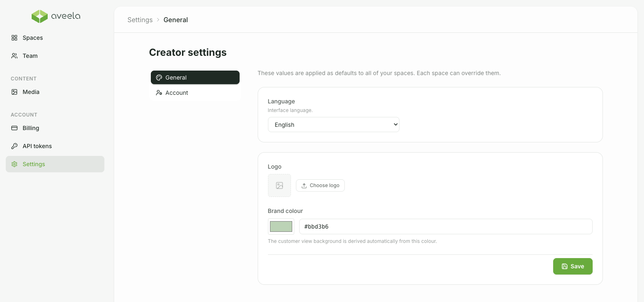Viewport: 644px width, 302px height.
Task: Click the Media image icon
Action: pyautogui.click(x=14, y=92)
